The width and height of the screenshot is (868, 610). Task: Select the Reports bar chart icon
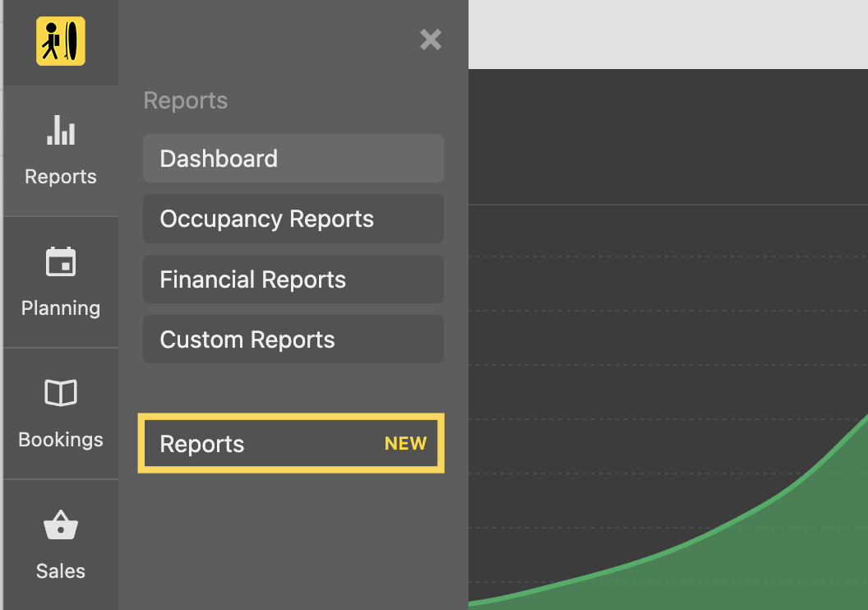(x=61, y=130)
